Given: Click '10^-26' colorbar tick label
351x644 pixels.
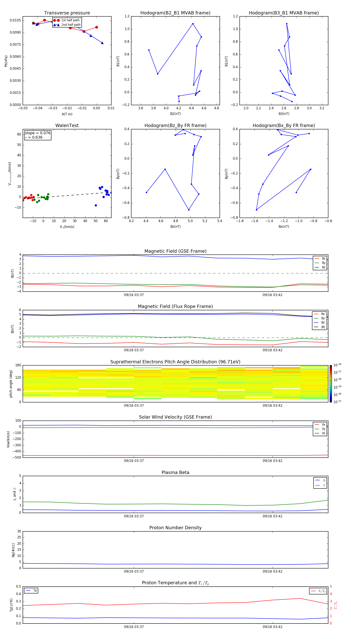Looking at the screenshot, I should pyautogui.click(x=337, y=365).
